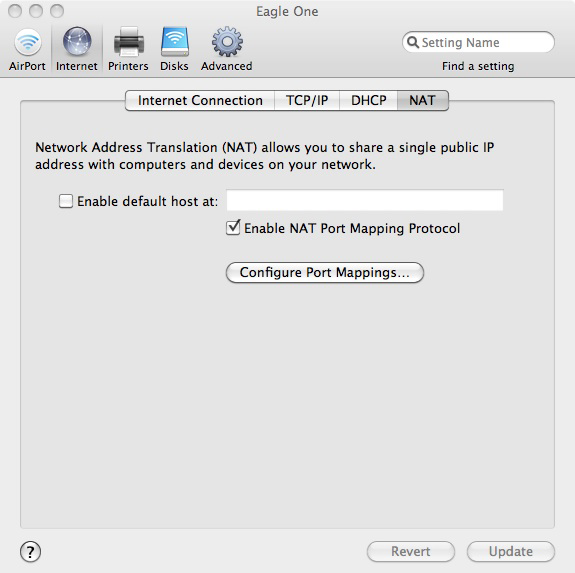This screenshot has height=573, width=575.
Task: Click the default host address field
Action: click(x=365, y=200)
